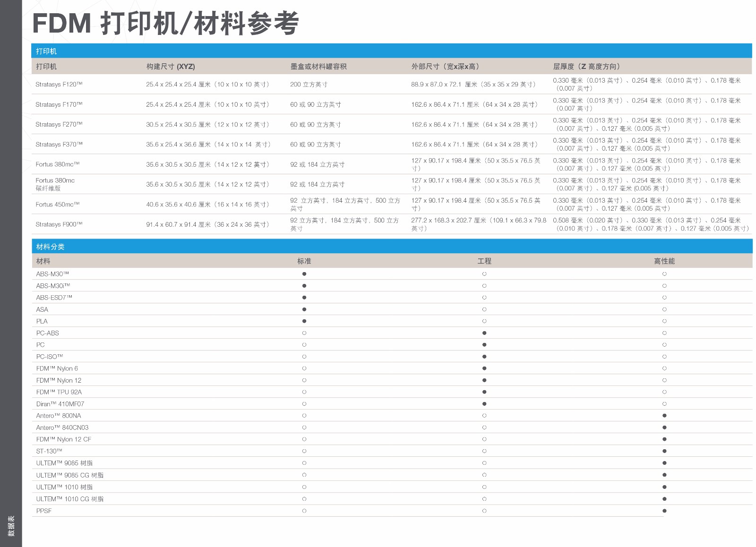Select the empty Engineering (工程) circle for ULTEM 1010 树脂
This screenshot has height=547, width=756.
tap(484, 487)
